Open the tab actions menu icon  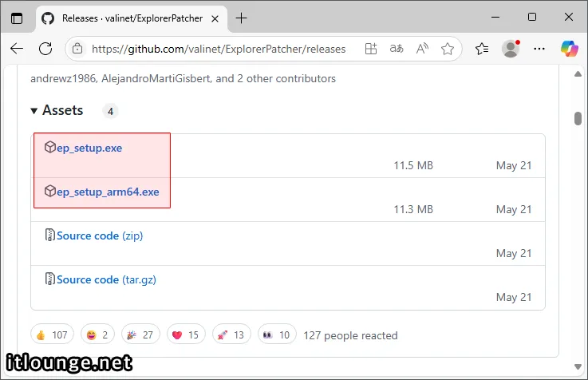17,18
